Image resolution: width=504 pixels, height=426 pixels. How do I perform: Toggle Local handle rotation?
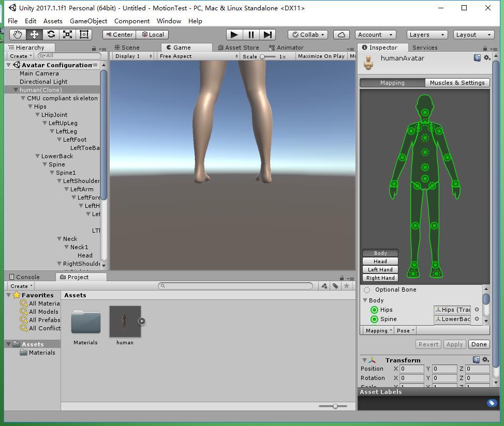pyautogui.click(x=152, y=35)
